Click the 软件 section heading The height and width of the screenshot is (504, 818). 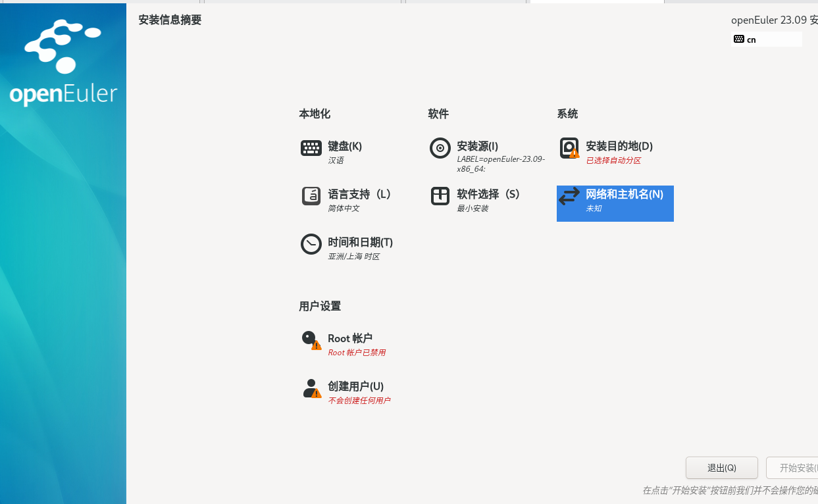tap(438, 114)
